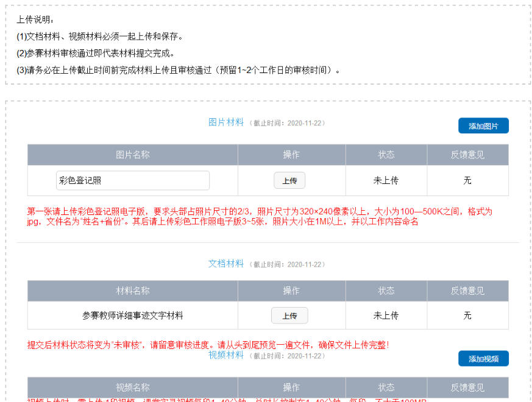532x402 pixels.
Task: Click the 材料名称 column header
Action: [133, 291]
